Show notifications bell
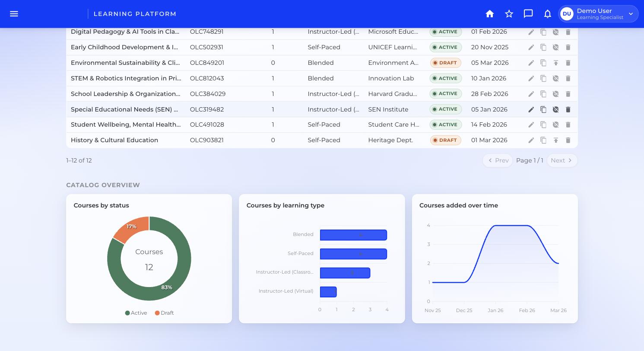Viewport: 644px width, 351px height. [x=548, y=14]
